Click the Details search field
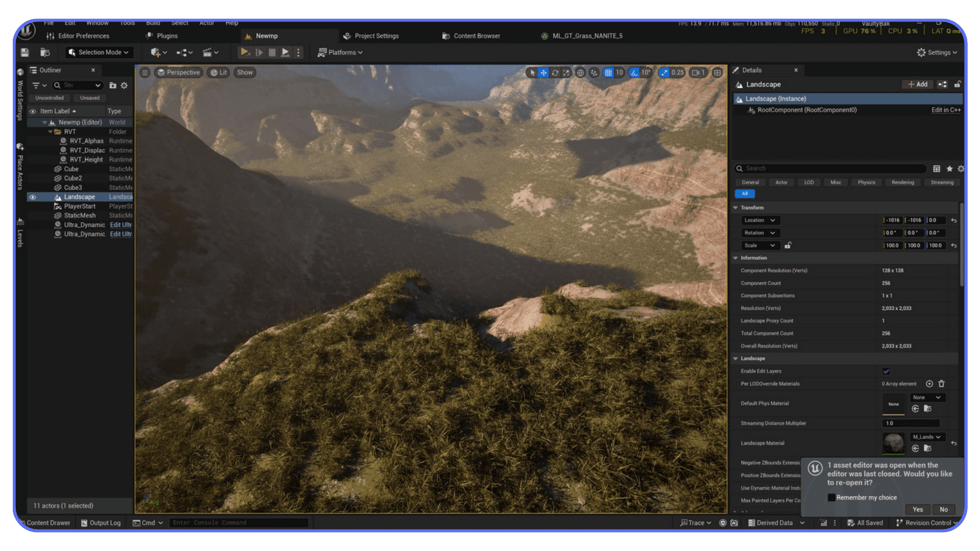Viewport: 980px width, 551px height. [830, 168]
